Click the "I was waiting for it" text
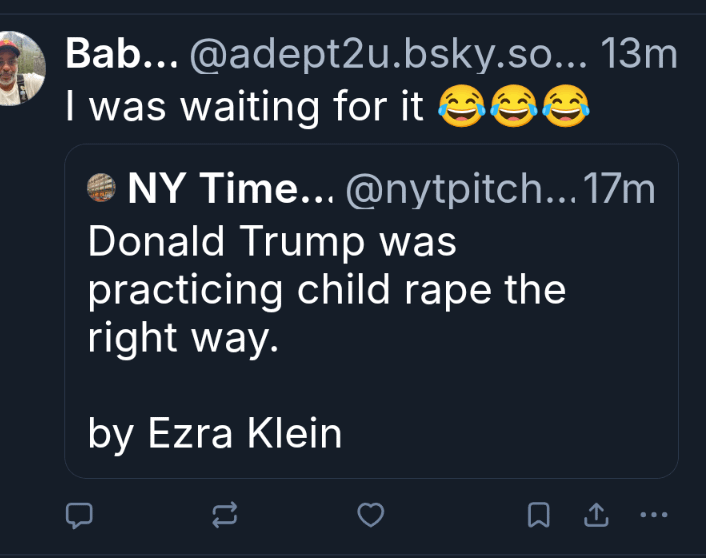Image resolution: width=706 pixels, height=558 pixels. coord(245,105)
